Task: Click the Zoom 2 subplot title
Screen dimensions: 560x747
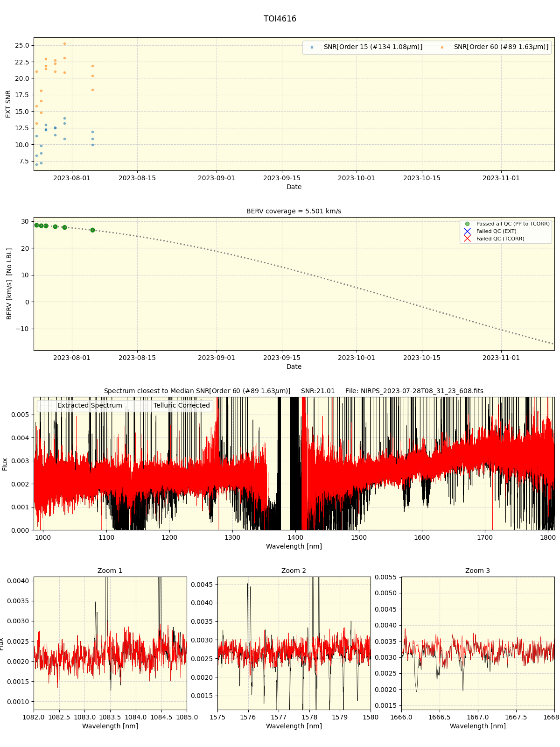Action: coord(294,571)
